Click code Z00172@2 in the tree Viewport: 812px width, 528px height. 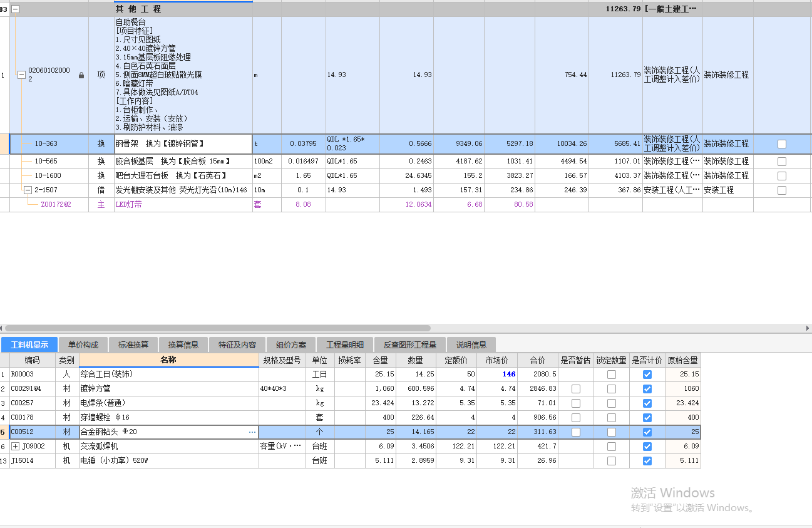(56, 205)
